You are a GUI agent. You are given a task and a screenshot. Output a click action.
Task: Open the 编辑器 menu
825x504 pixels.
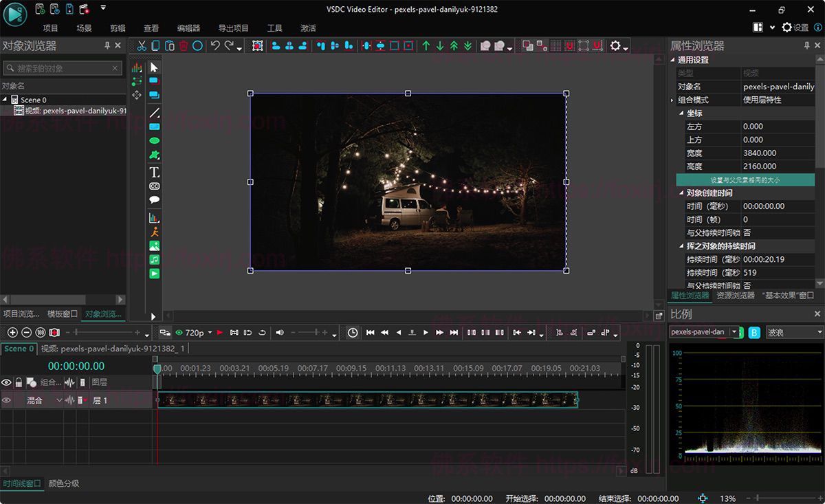pos(188,28)
